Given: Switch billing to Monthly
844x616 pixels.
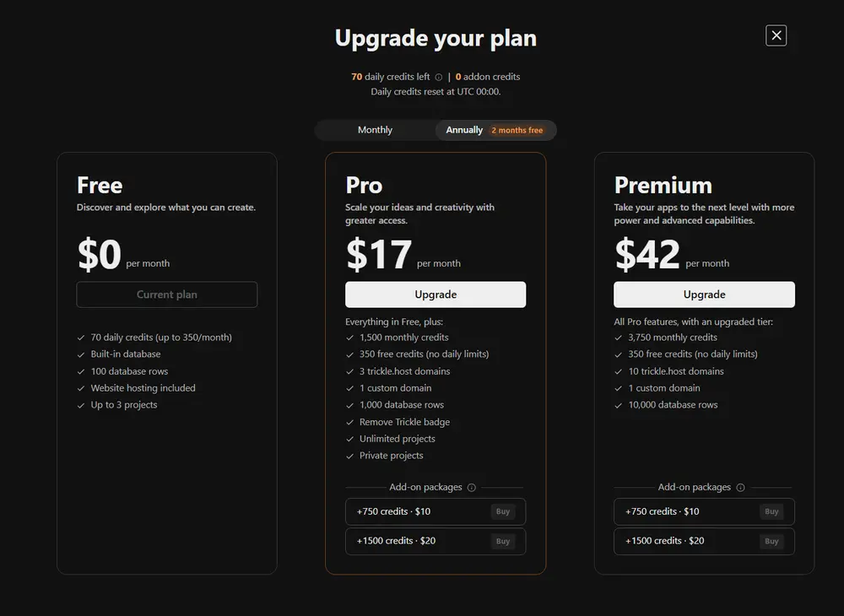Looking at the screenshot, I should pyautogui.click(x=375, y=130).
